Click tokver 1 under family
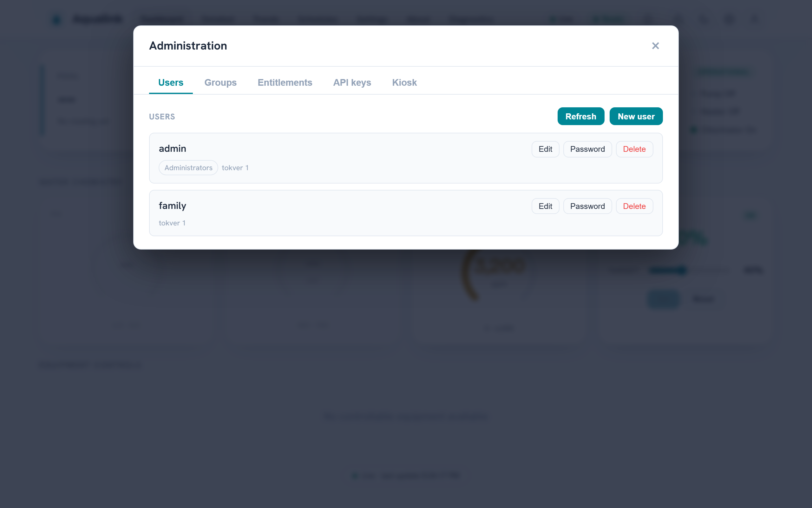812x508 pixels. [x=172, y=223]
